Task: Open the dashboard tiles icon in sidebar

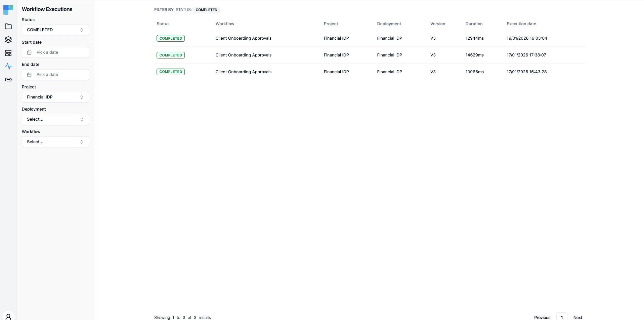Action: [8, 53]
